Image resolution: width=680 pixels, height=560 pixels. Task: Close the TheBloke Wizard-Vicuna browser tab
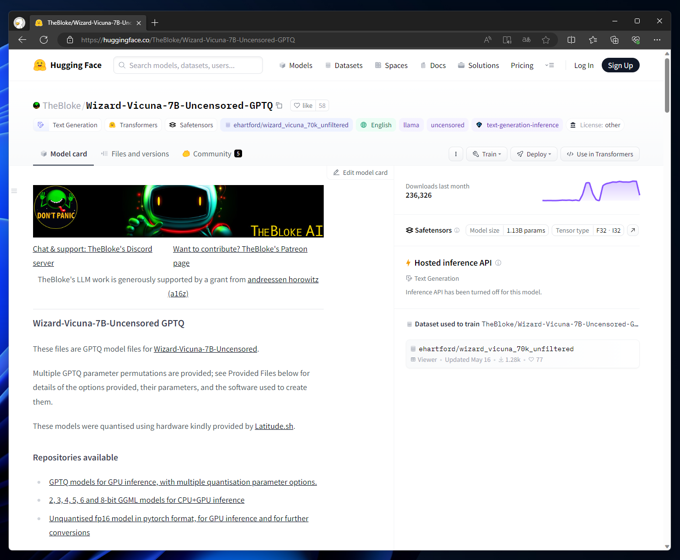139,23
